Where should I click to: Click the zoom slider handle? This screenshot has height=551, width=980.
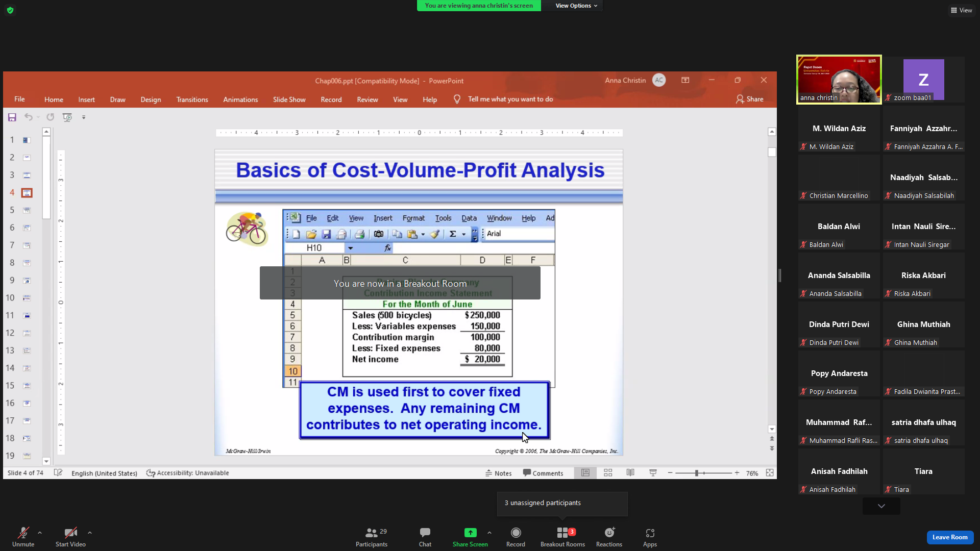(x=696, y=473)
